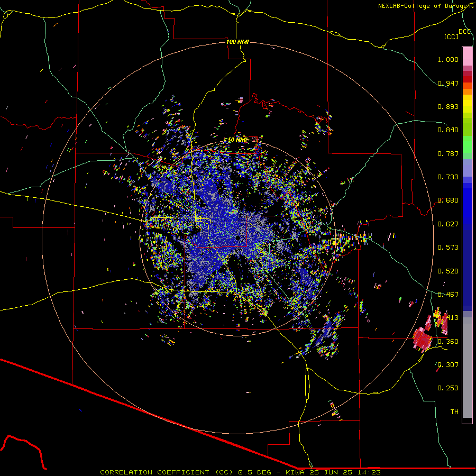The height and width of the screenshot is (476, 476).
Task: Click the Correlation Coefficient KIWA caption text
Action: [x=240, y=472]
